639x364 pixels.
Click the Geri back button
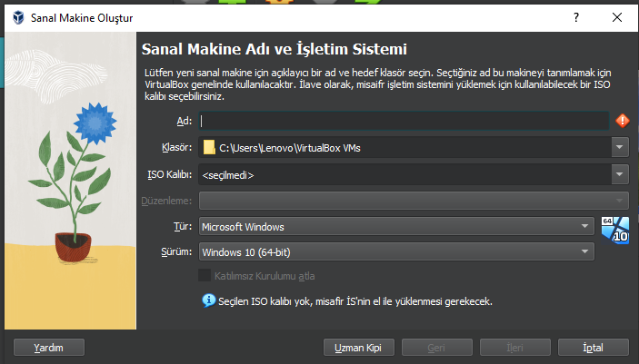[437, 348]
